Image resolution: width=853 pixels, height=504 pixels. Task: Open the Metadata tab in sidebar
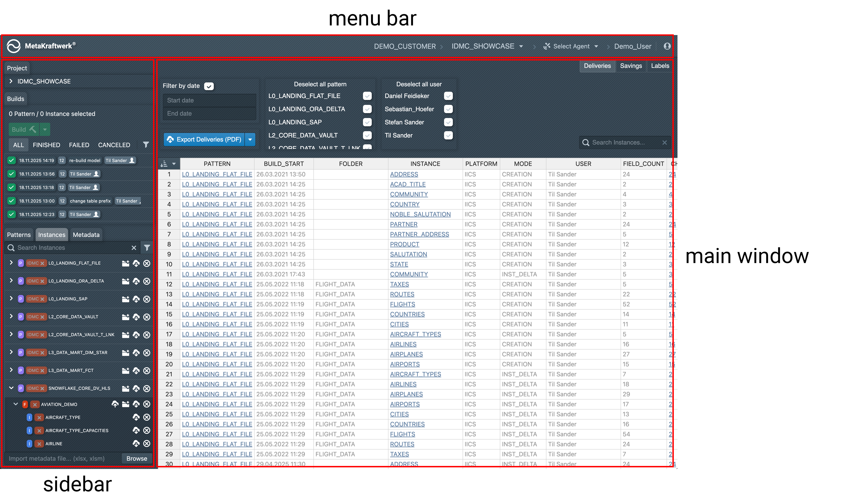(86, 235)
